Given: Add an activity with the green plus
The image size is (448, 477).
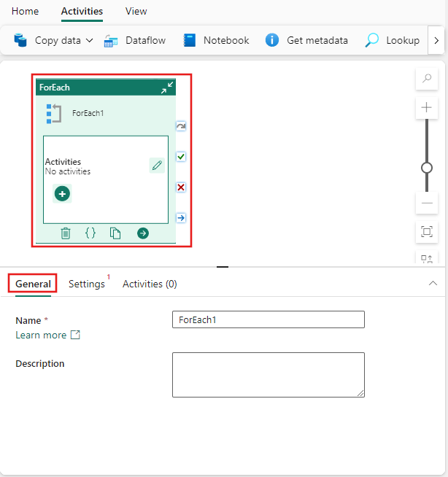Looking at the screenshot, I should point(62,193).
